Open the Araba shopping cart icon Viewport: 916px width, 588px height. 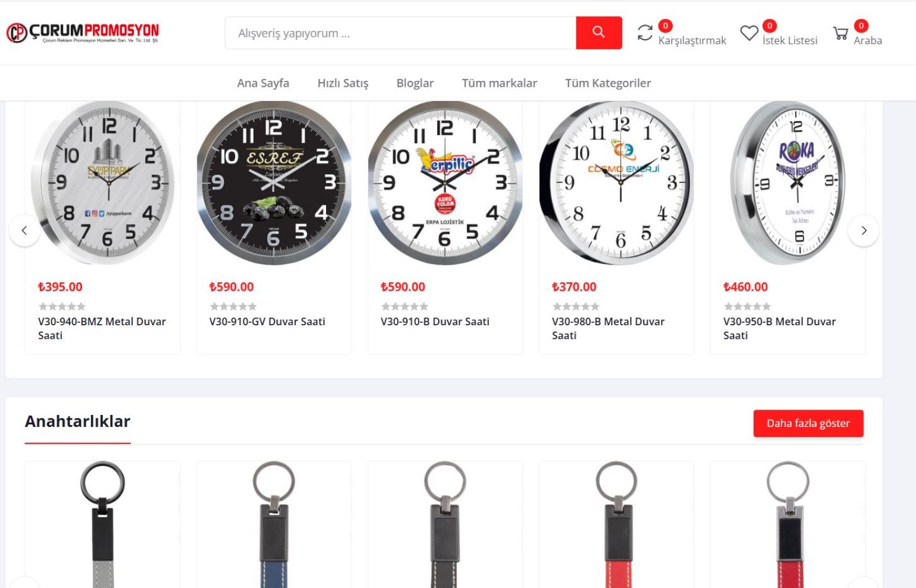[840, 33]
